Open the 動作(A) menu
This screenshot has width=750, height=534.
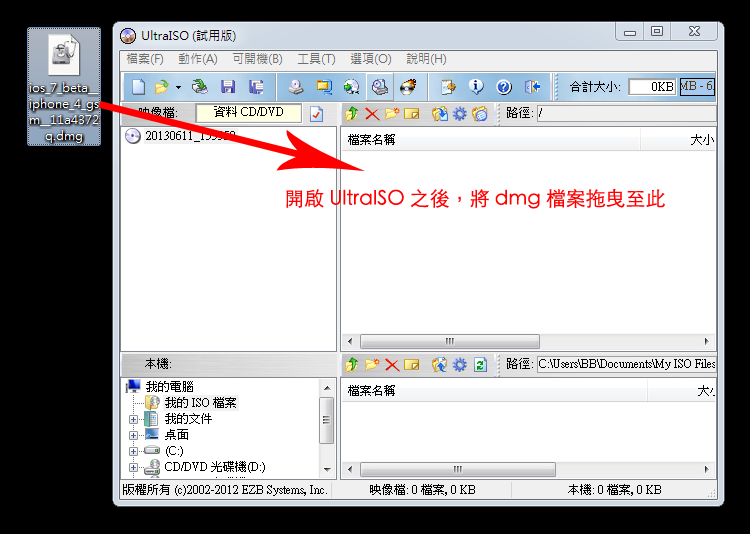198,59
